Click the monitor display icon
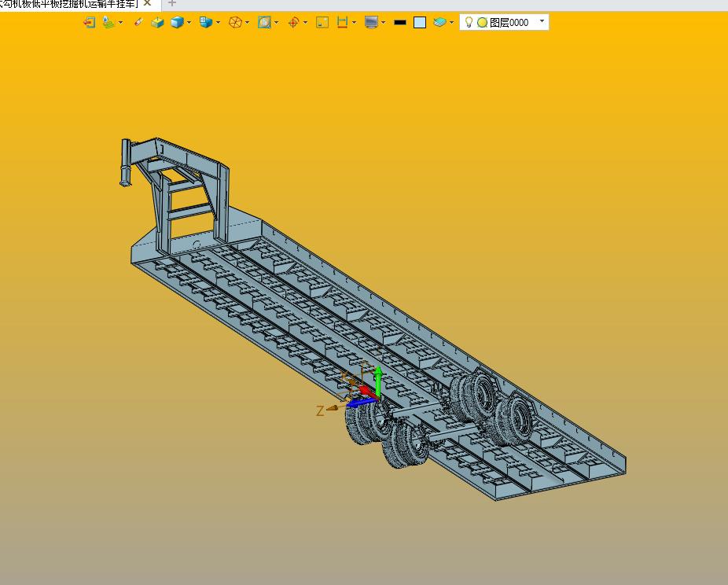Screen dimensions: 728x585 pos(371,22)
